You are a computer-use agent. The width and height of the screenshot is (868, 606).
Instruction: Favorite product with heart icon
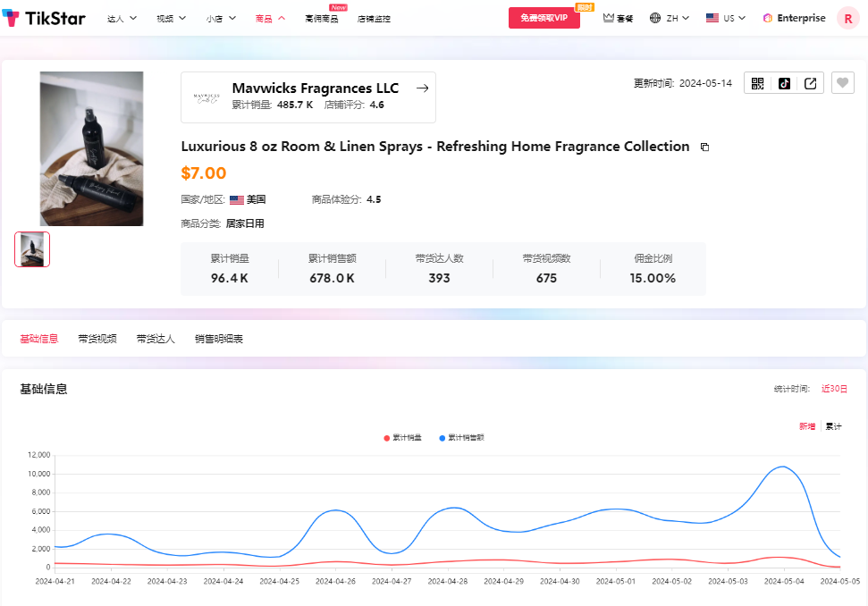[x=843, y=83]
